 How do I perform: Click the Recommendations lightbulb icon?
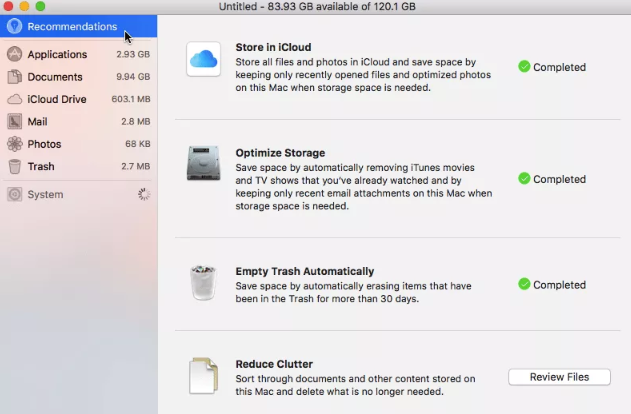pyautogui.click(x=14, y=27)
